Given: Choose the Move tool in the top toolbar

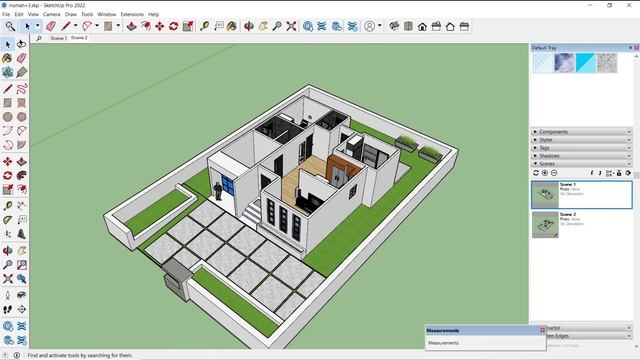Looking at the screenshot, I should (160, 27).
